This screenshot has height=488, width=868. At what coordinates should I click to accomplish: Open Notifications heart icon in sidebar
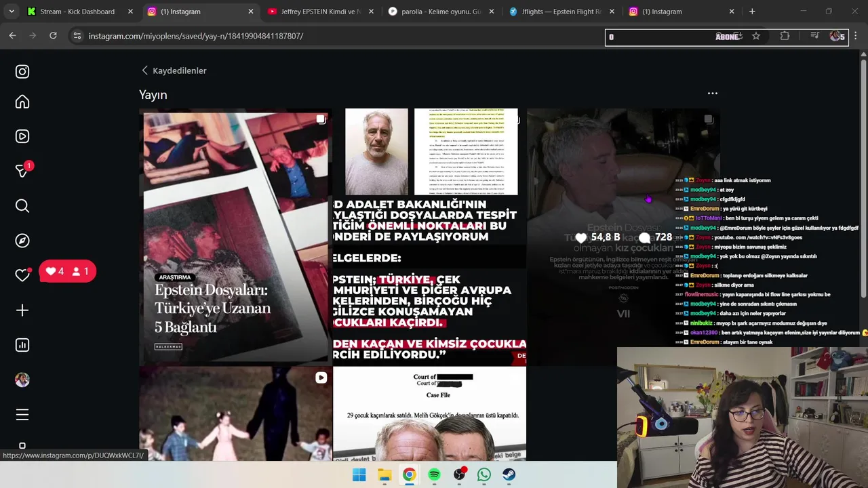tap(22, 274)
